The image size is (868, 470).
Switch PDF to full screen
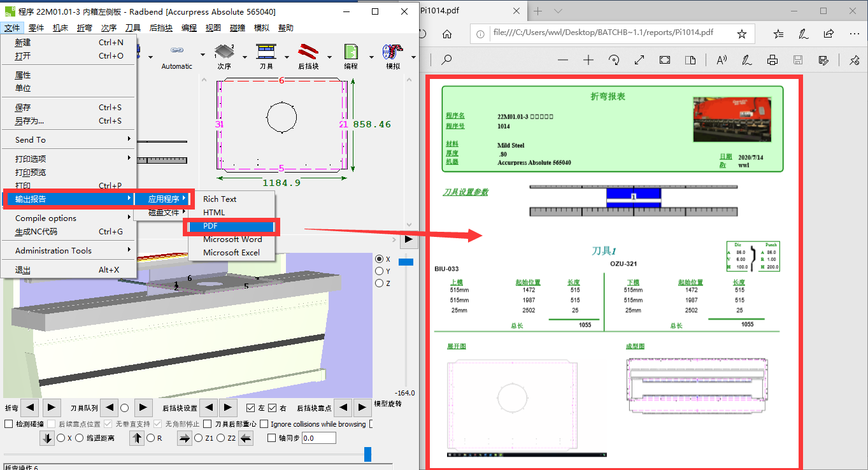(x=639, y=60)
